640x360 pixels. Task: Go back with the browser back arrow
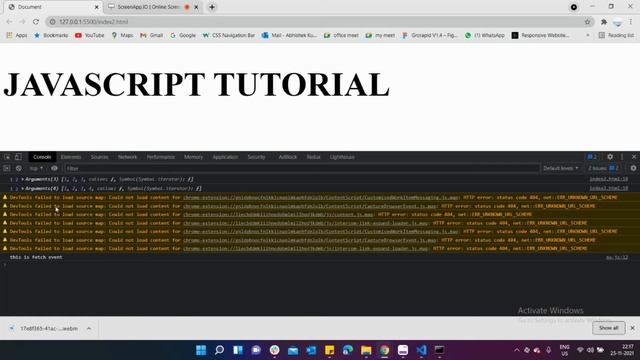(x=9, y=22)
